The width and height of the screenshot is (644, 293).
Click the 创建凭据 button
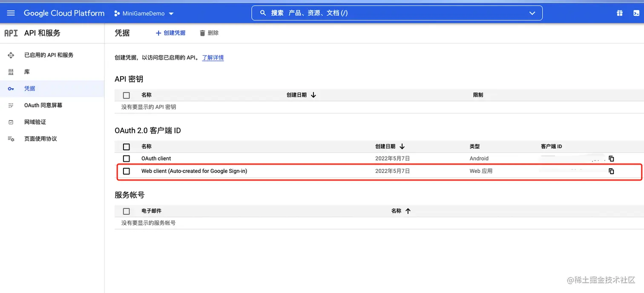[170, 33]
